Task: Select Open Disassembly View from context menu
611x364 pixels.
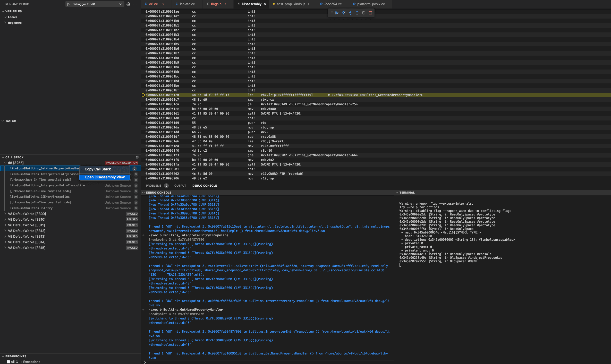Action: pos(105,177)
